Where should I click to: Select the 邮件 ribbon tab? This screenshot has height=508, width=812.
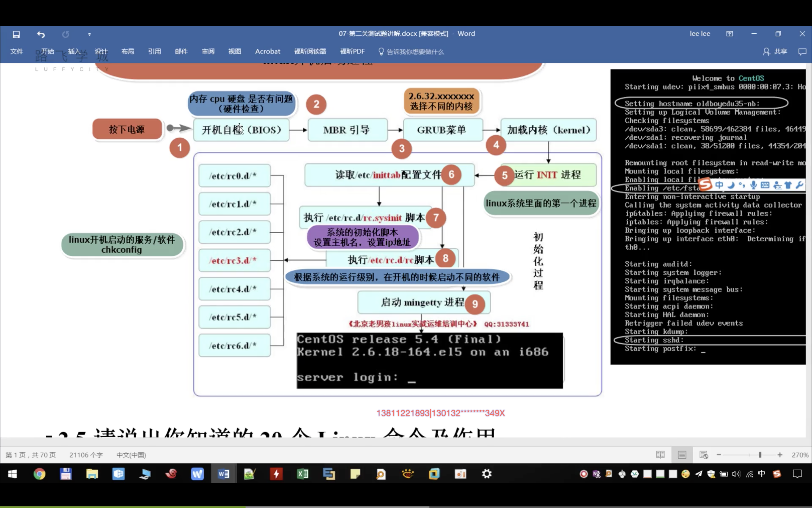pyautogui.click(x=181, y=51)
